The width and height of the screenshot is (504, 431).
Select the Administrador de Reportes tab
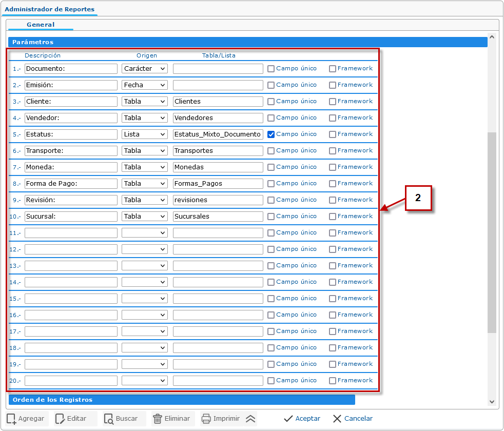point(49,9)
